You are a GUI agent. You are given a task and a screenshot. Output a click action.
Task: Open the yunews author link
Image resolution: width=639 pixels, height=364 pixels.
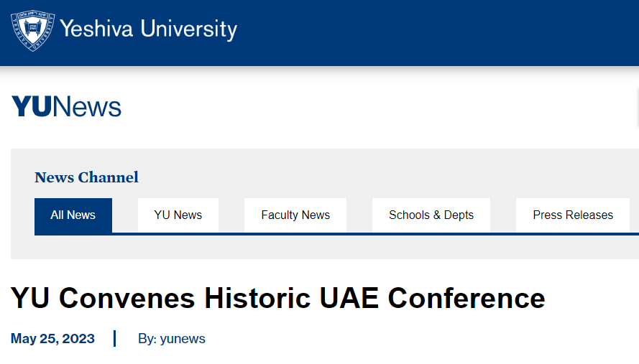tap(183, 339)
